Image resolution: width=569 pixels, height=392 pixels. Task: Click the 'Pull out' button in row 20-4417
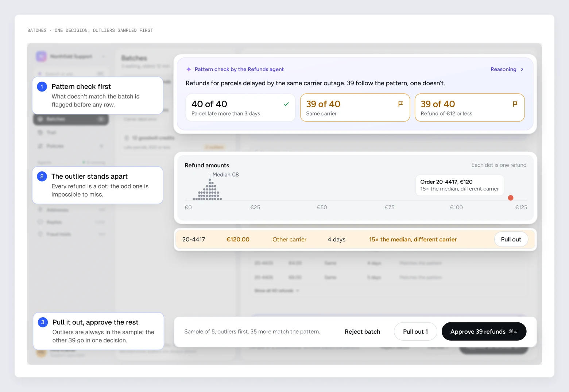coord(511,240)
